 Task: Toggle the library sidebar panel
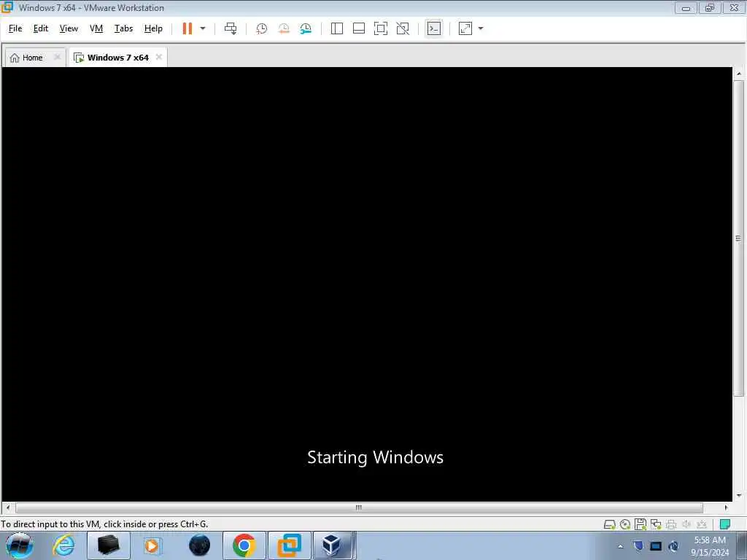337,28
